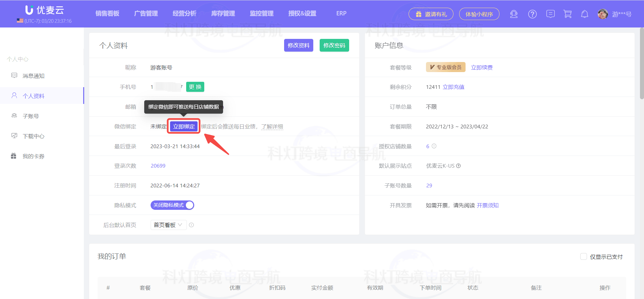Click the 修改密码 button
This screenshot has height=299, width=644.
click(334, 45)
